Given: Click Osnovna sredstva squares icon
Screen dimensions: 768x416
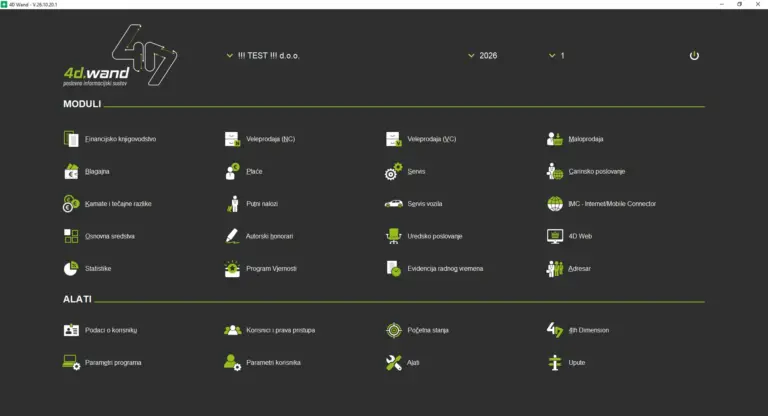Looking at the screenshot, I should tap(71, 236).
